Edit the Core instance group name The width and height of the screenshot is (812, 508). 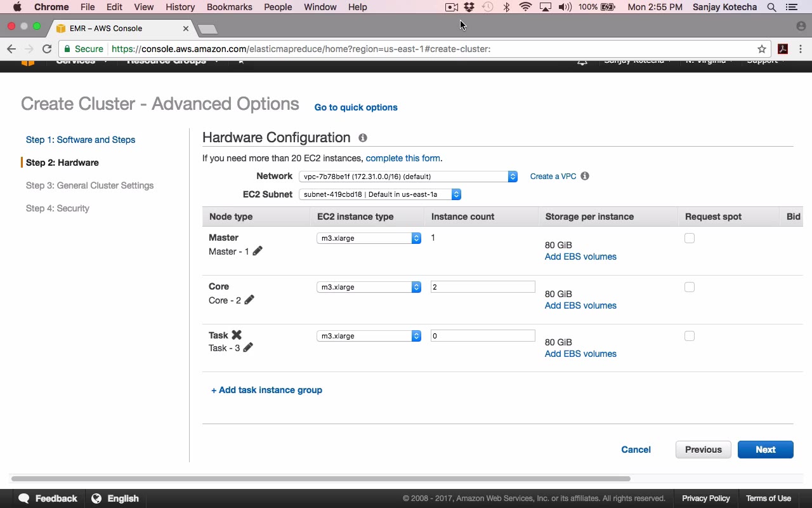click(249, 300)
